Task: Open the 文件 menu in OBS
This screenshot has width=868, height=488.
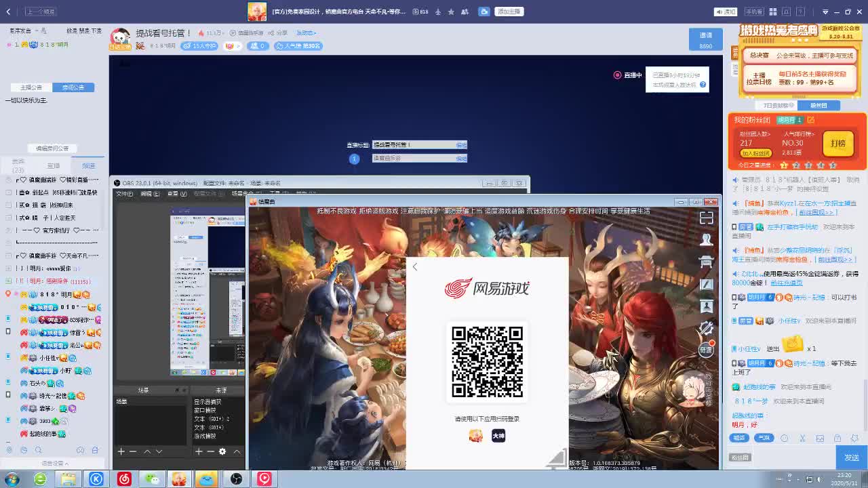Action: click(x=124, y=194)
